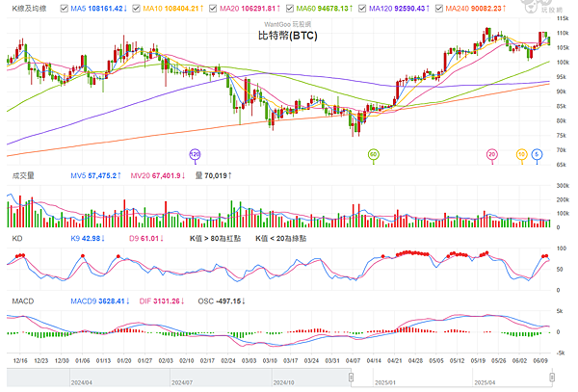Viewport: 578px width, 392px height.
Task: Toggle the MA10 moving average checkbox
Action: (x=137, y=8)
